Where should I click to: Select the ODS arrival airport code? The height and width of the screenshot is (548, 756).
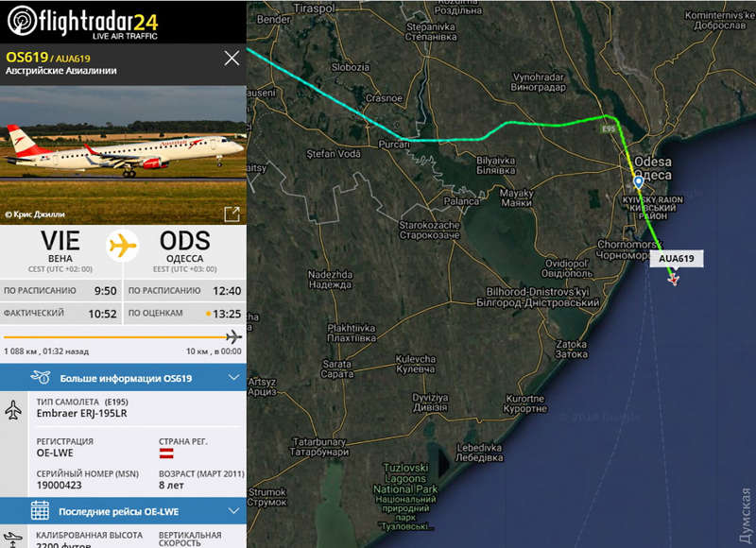pos(185,241)
